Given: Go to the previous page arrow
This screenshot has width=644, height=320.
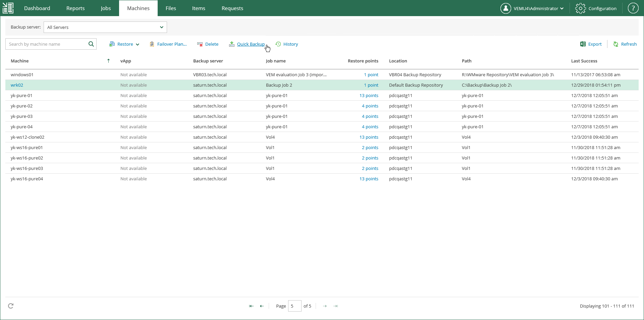Looking at the screenshot, I should (x=262, y=306).
